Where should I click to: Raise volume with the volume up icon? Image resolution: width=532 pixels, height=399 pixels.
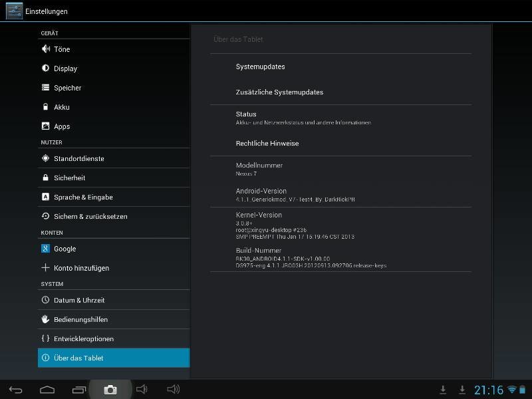click(x=173, y=389)
